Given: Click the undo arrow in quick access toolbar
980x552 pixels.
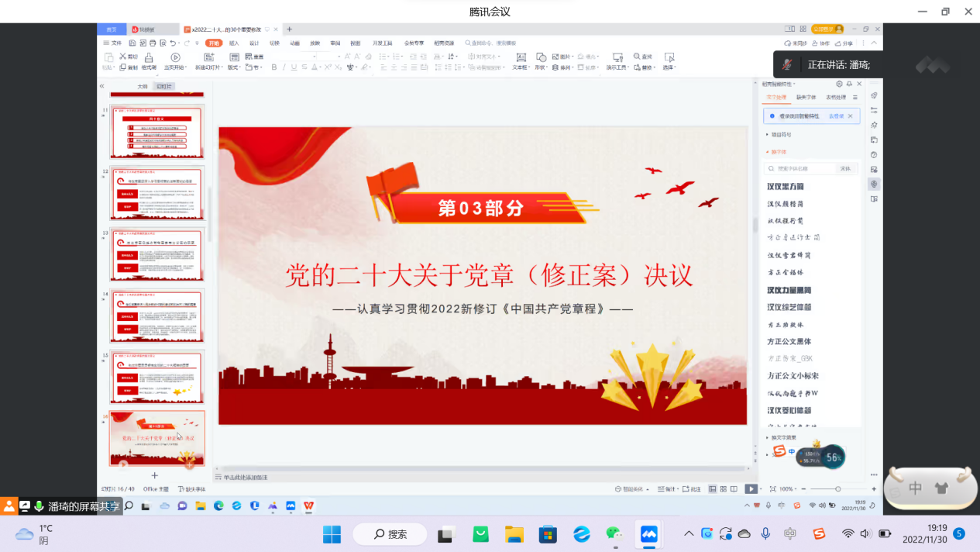Looking at the screenshot, I should tap(174, 43).
